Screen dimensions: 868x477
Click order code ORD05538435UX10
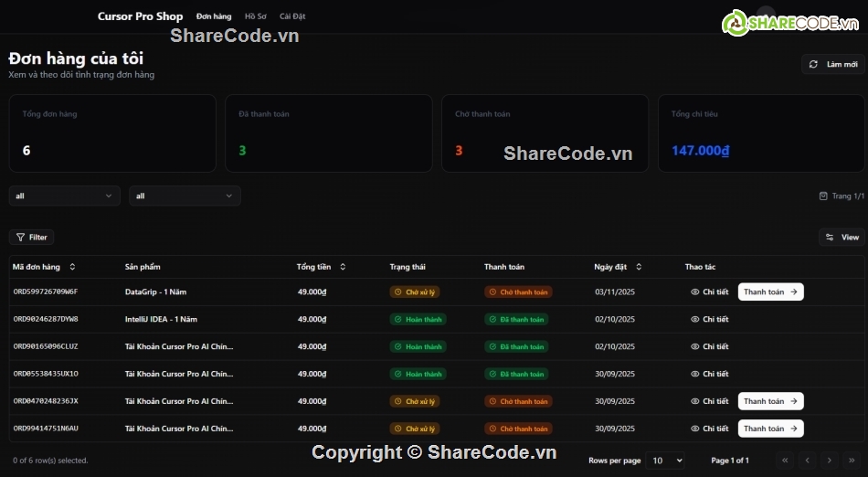(x=46, y=374)
